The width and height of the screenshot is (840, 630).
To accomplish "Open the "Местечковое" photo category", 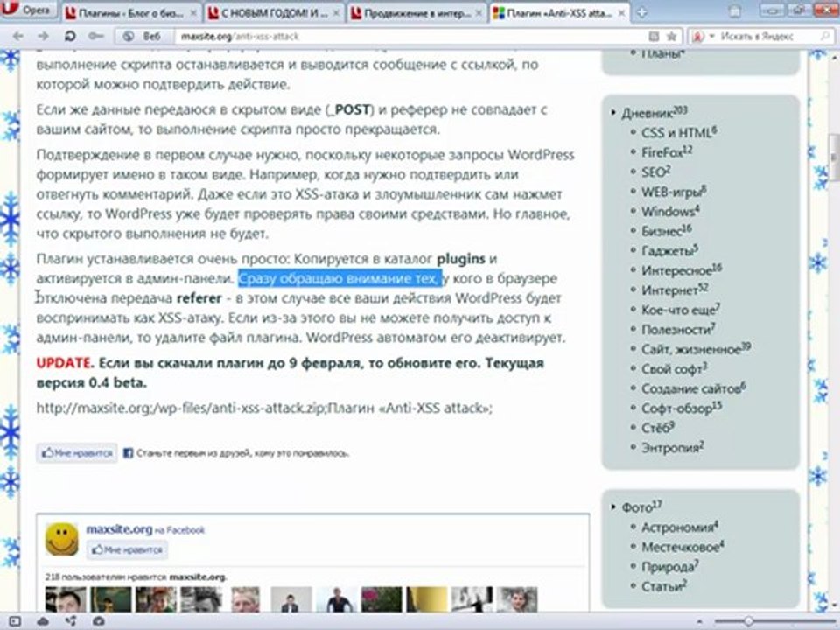I will (683, 547).
